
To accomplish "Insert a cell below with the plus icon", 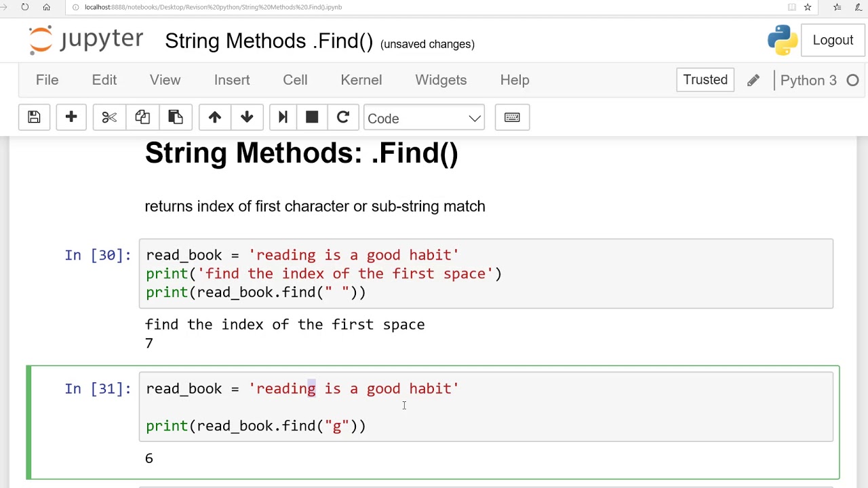I will click(x=71, y=118).
